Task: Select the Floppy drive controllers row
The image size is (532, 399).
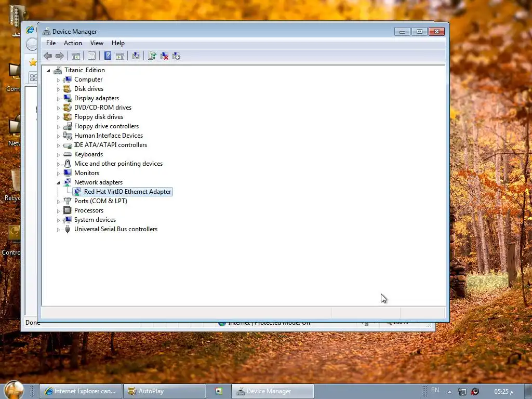Action: pos(106,126)
